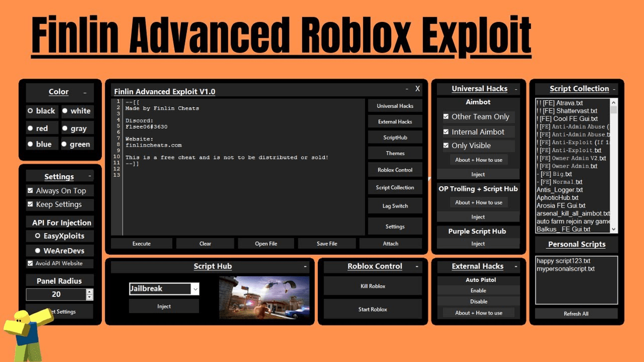Click the Open File button
644x362 pixels.
click(266, 243)
